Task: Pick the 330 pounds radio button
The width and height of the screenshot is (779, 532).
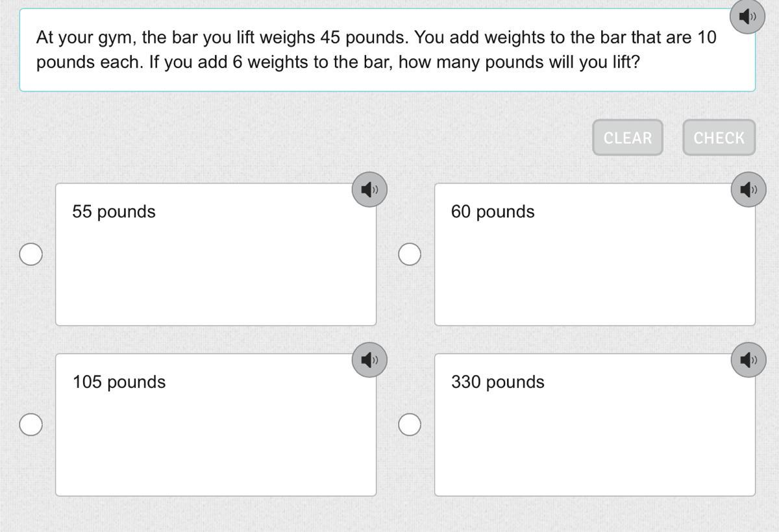Action: [409, 425]
